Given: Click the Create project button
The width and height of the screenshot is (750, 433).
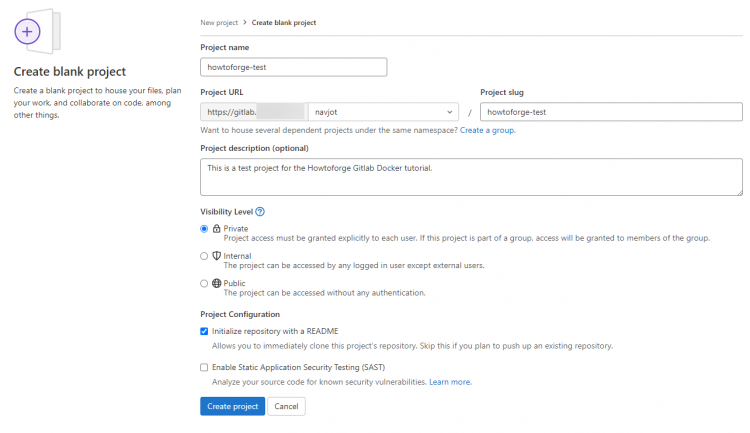Looking at the screenshot, I should 232,406.
